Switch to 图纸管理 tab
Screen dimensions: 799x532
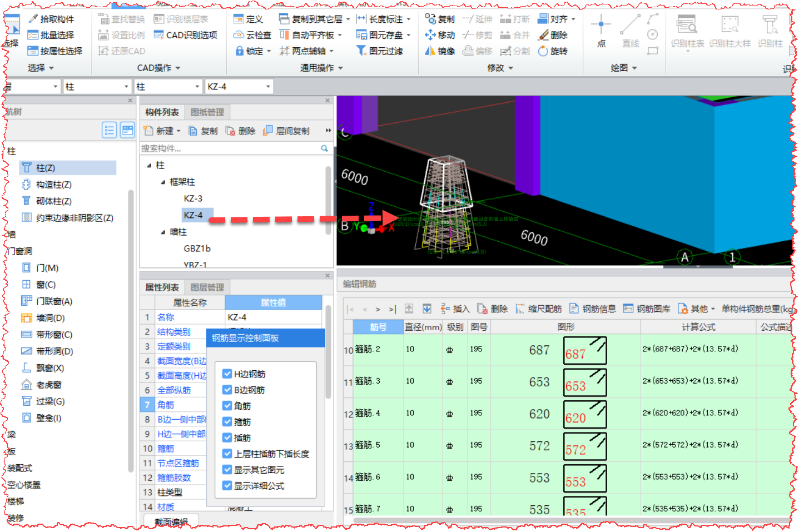pyautogui.click(x=207, y=112)
